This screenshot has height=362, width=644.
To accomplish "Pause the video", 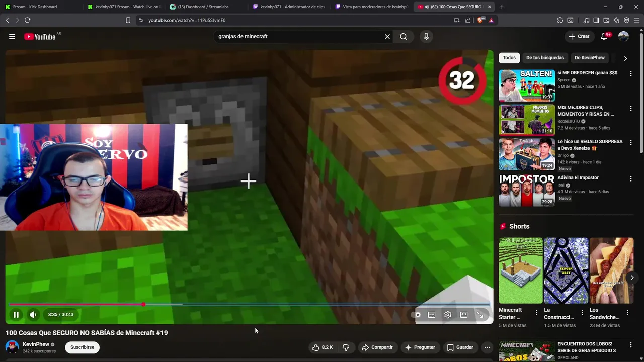I will coord(16,315).
